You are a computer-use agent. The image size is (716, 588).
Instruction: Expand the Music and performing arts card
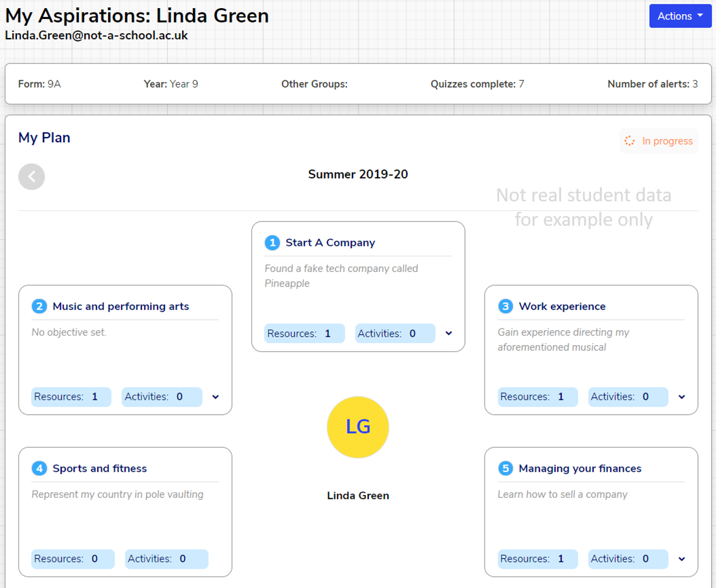pos(215,397)
